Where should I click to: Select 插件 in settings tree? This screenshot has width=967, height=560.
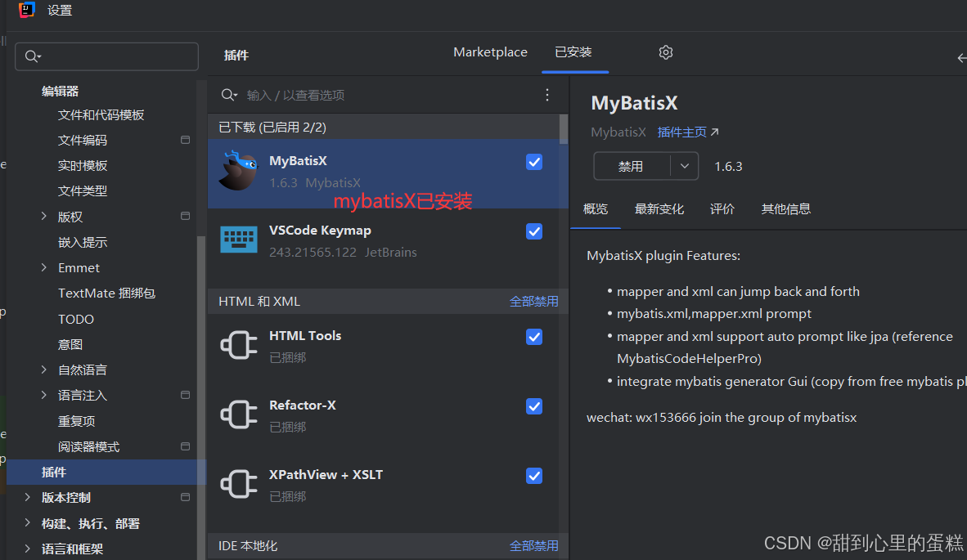point(106,472)
